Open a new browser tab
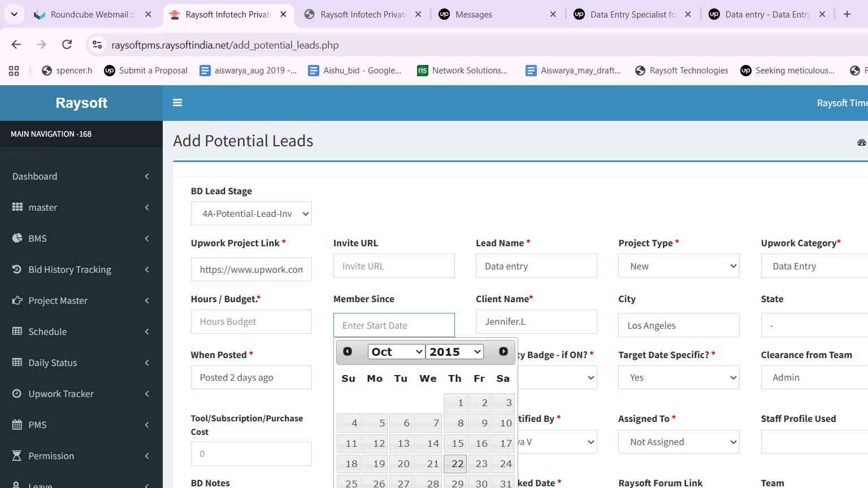The height and width of the screenshot is (488, 868). pos(847,14)
